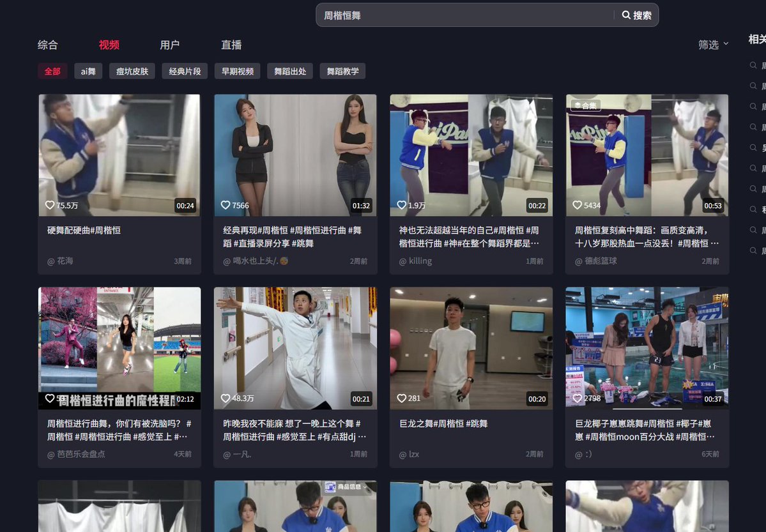
Task: Click title 昨晚我夜不能寐
Action: [x=295, y=430]
